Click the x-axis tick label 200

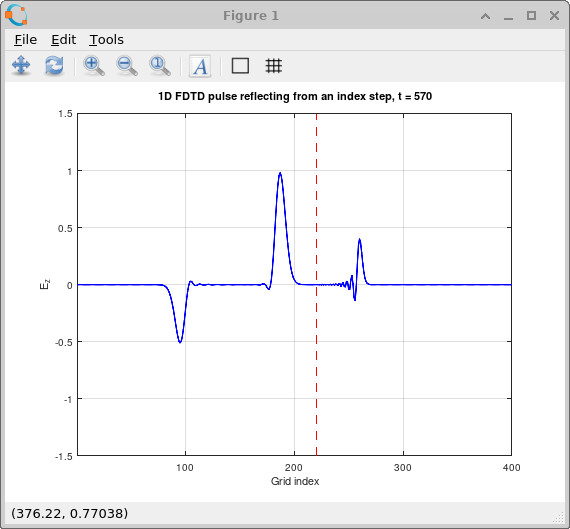294,468
